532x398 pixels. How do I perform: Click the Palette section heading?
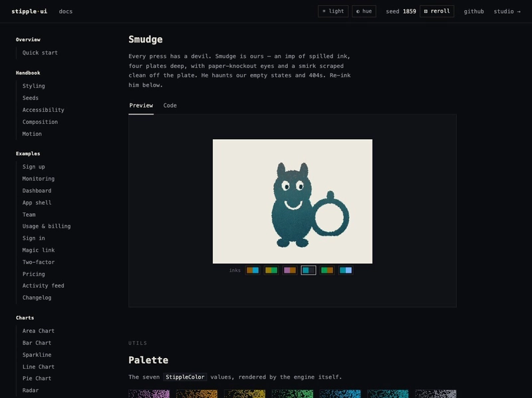[148, 360]
